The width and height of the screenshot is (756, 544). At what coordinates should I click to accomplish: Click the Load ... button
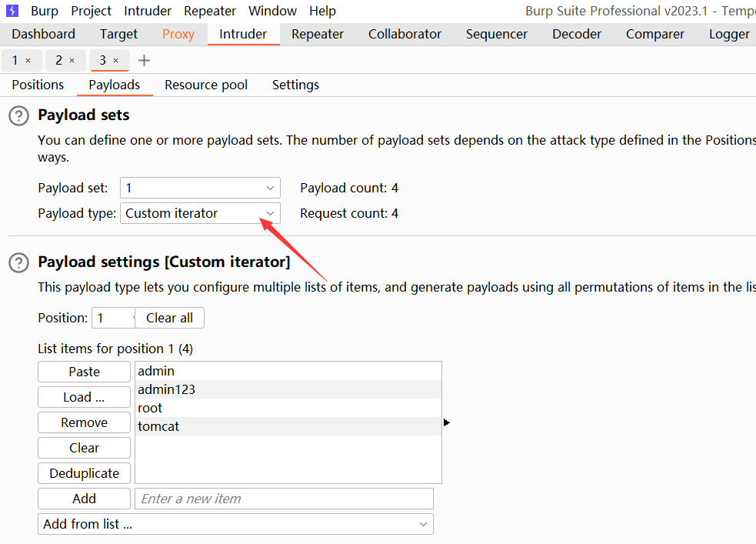click(x=85, y=397)
